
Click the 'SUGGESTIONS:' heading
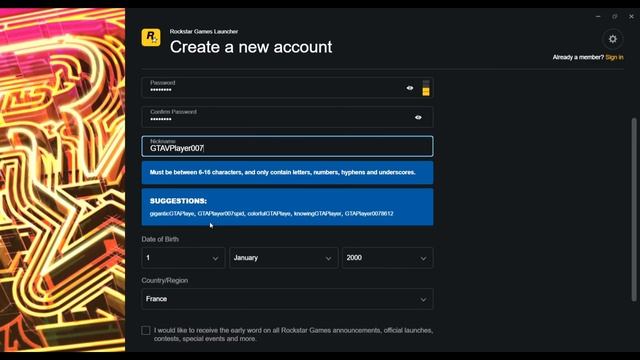coord(178,201)
